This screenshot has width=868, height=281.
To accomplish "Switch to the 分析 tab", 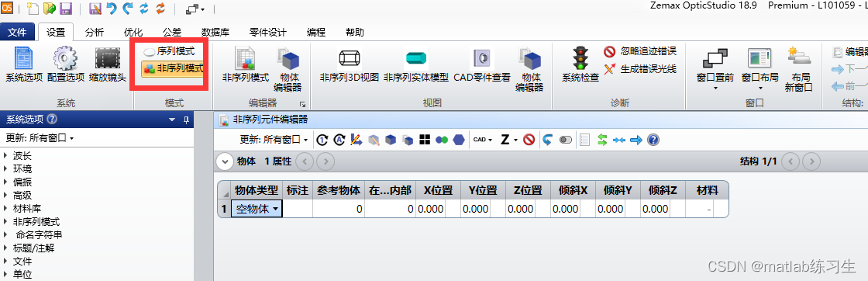I will 94,32.
